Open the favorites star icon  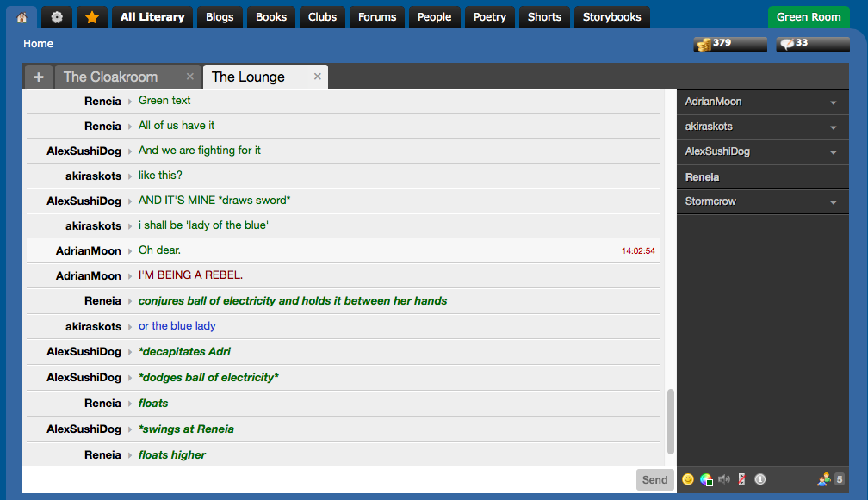click(x=92, y=17)
